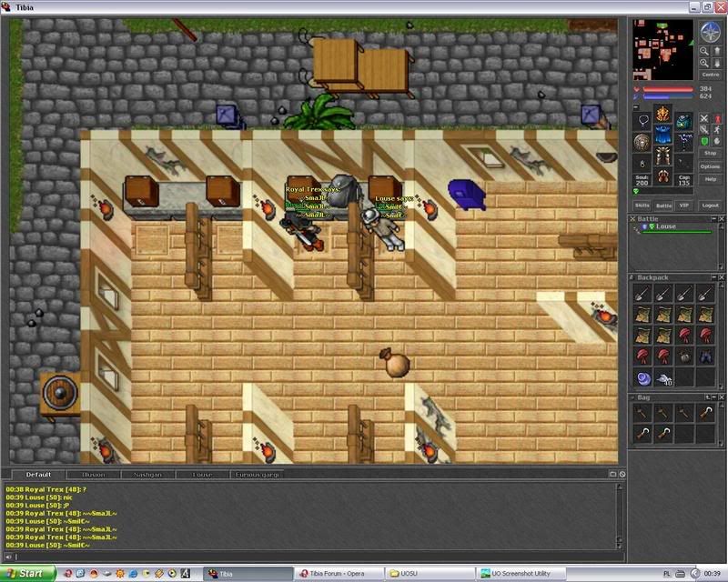728x582 pixels.
Task: Click the amulet slot necklace
Action: (x=643, y=121)
